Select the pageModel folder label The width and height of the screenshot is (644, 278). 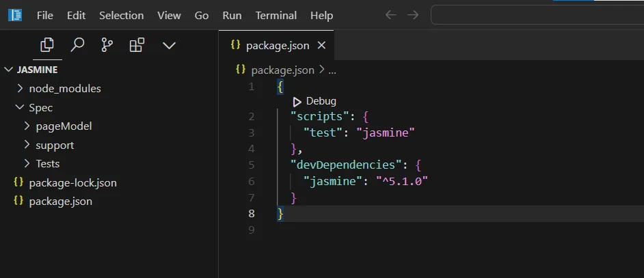[64, 126]
